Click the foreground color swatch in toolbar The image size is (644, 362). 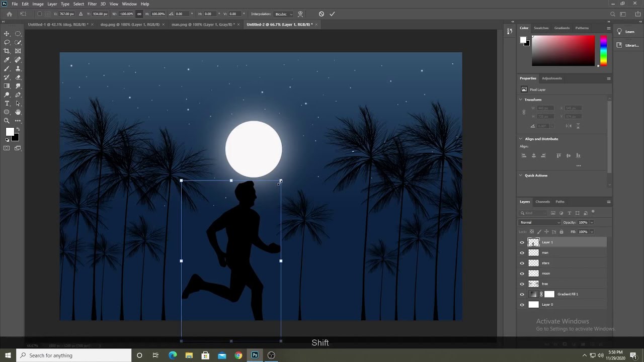pos(10,132)
